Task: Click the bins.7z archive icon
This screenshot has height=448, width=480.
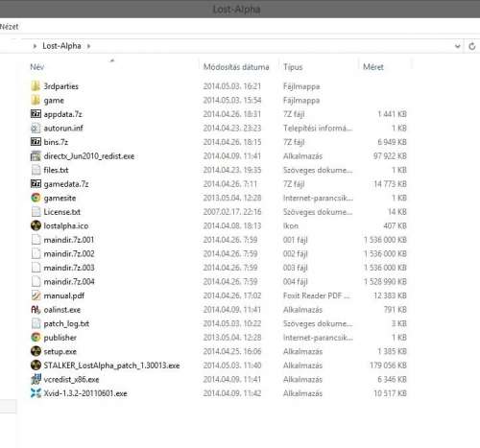Action: pos(36,142)
